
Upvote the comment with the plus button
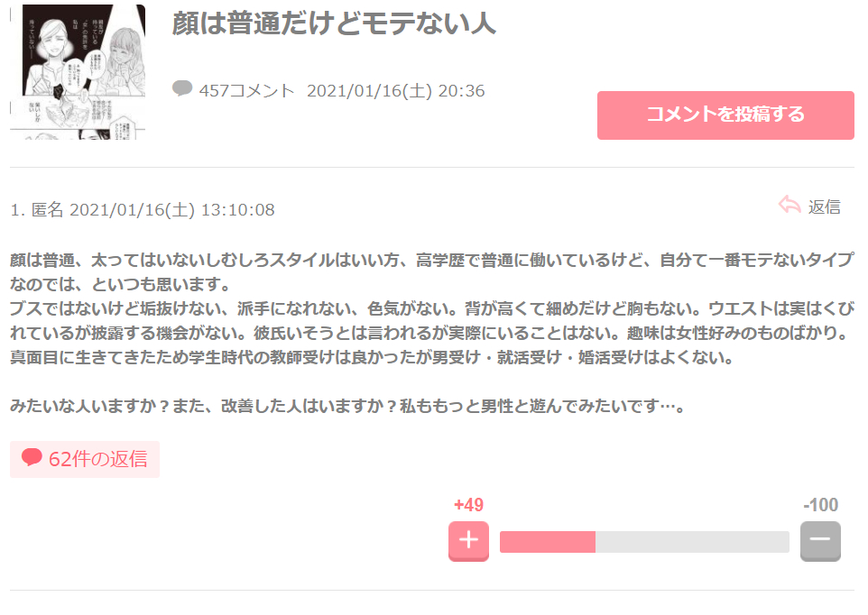click(x=468, y=541)
